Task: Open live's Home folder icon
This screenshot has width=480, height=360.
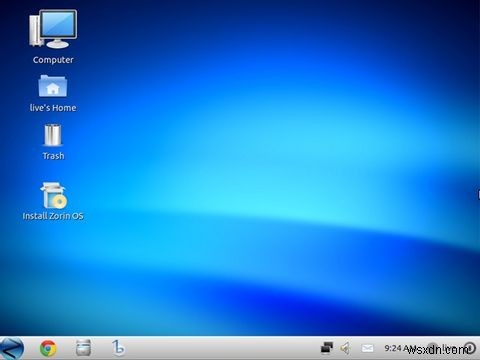Action: point(53,86)
